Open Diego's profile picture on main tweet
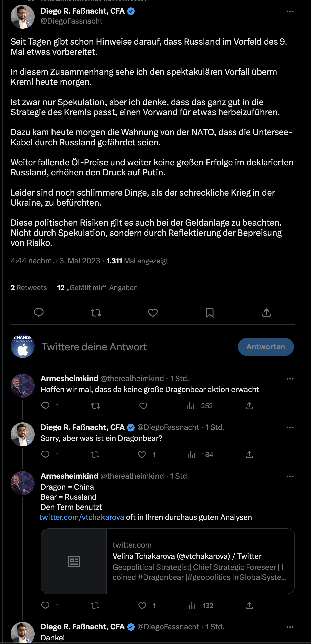 (x=23, y=17)
